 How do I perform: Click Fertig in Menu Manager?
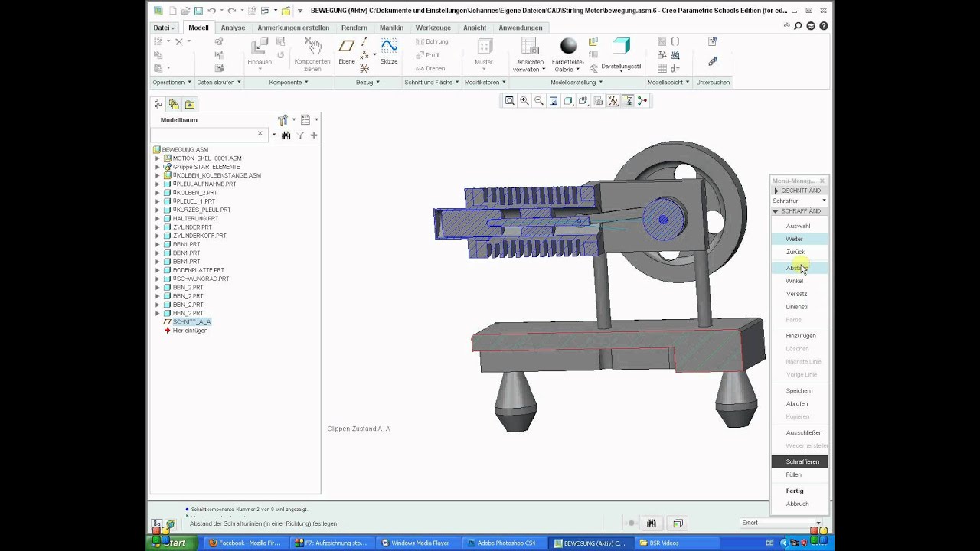(795, 491)
